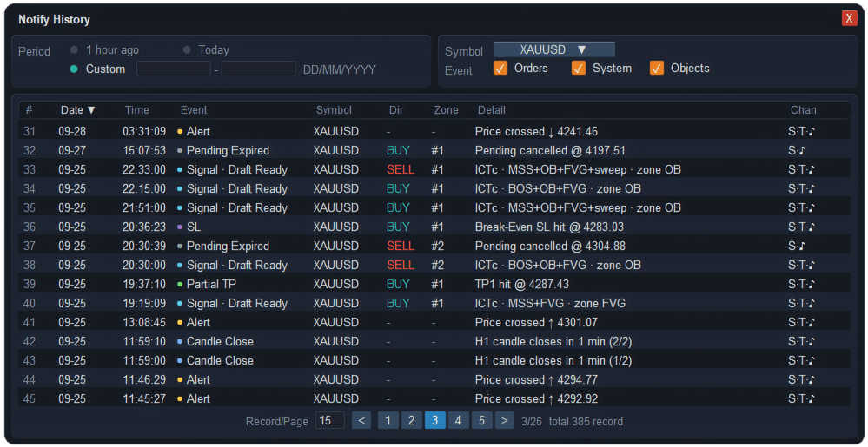Click the green Partial TP dot row 39
Screen dimensions: 868x447
click(180, 284)
